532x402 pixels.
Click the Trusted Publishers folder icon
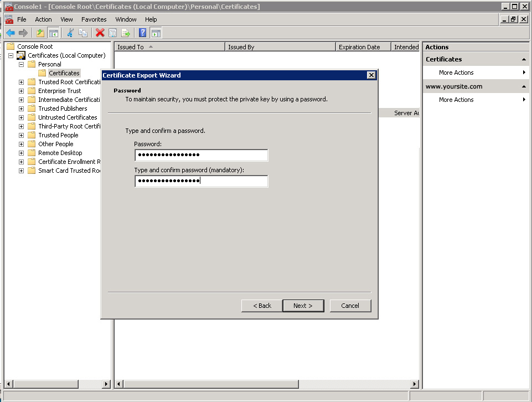pos(32,108)
